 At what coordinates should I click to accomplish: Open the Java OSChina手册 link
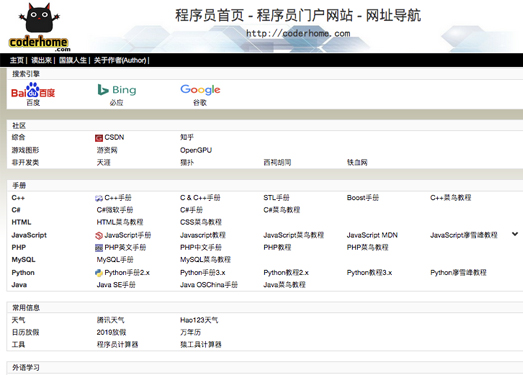coord(209,285)
